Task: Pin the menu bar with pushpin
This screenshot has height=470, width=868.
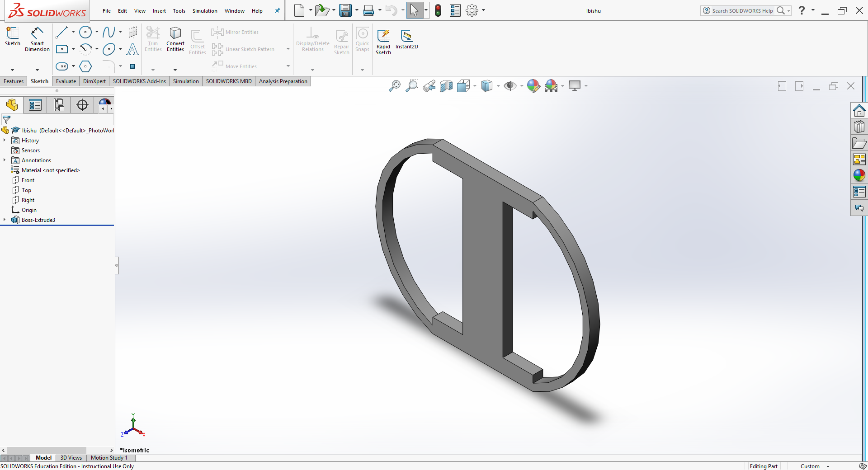Action: 277,11
